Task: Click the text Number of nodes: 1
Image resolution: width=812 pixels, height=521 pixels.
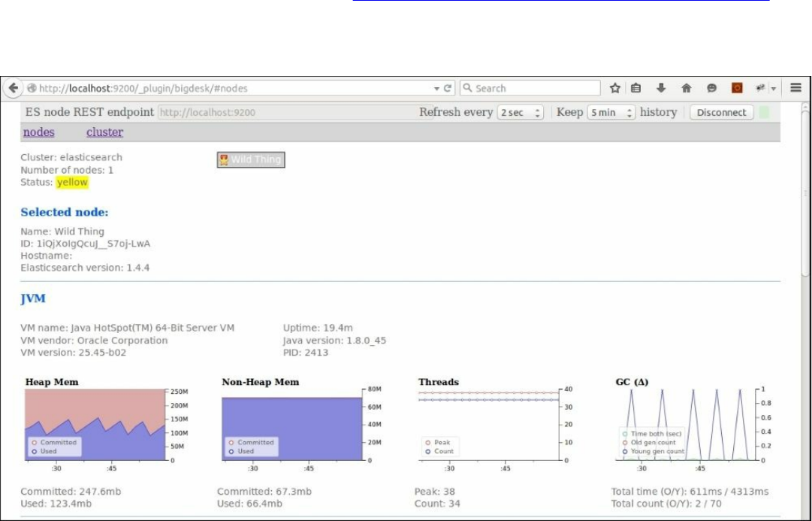Action: [67, 170]
